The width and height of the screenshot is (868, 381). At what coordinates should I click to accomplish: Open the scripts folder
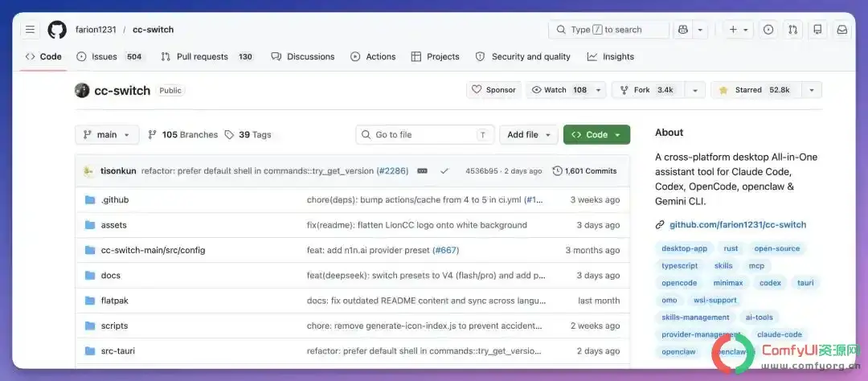pyautogui.click(x=115, y=326)
